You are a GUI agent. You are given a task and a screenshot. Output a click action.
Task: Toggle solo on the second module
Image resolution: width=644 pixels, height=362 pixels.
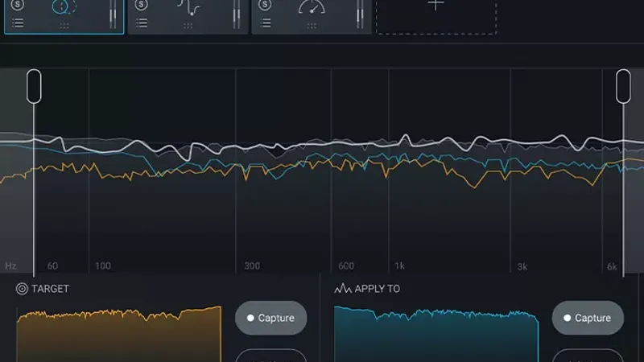point(142,5)
